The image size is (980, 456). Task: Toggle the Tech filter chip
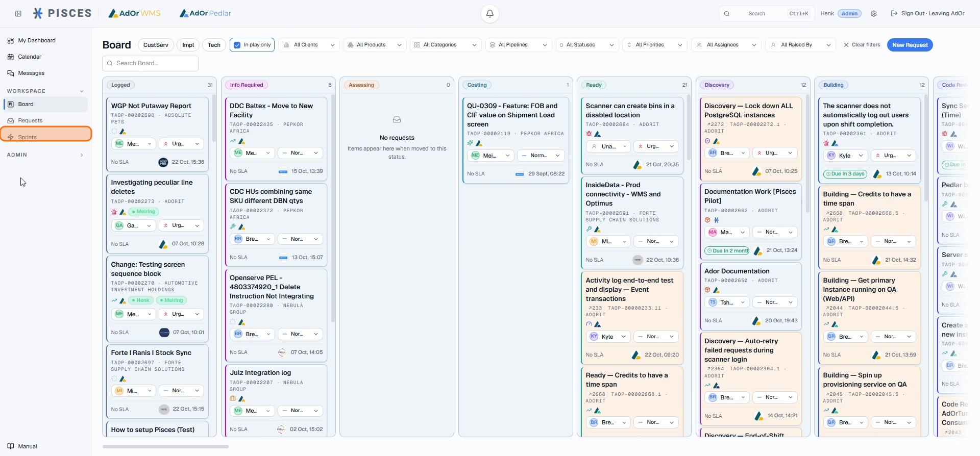(x=214, y=45)
